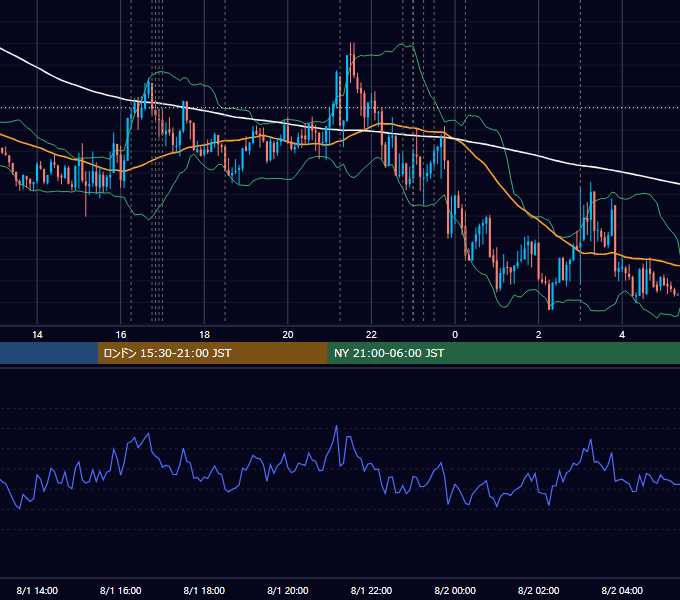This screenshot has width=680, height=600.
Task: Click the 8/1 16:00 date label
Action: coord(121,590)
